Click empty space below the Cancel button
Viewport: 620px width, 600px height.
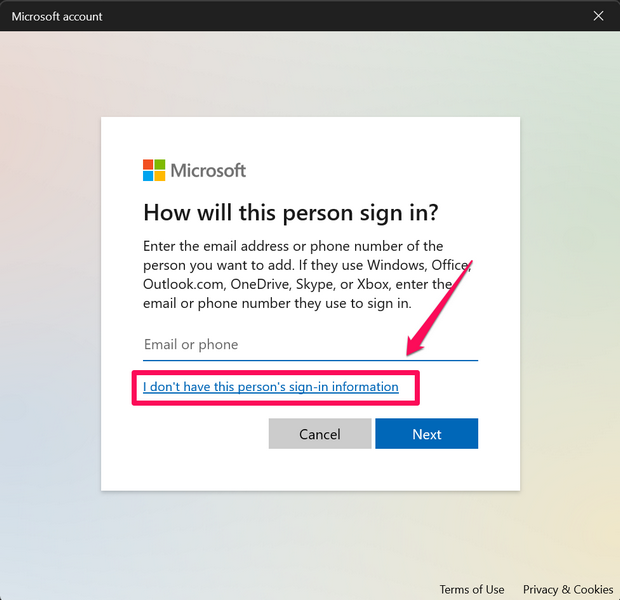[x=320, y=469]
